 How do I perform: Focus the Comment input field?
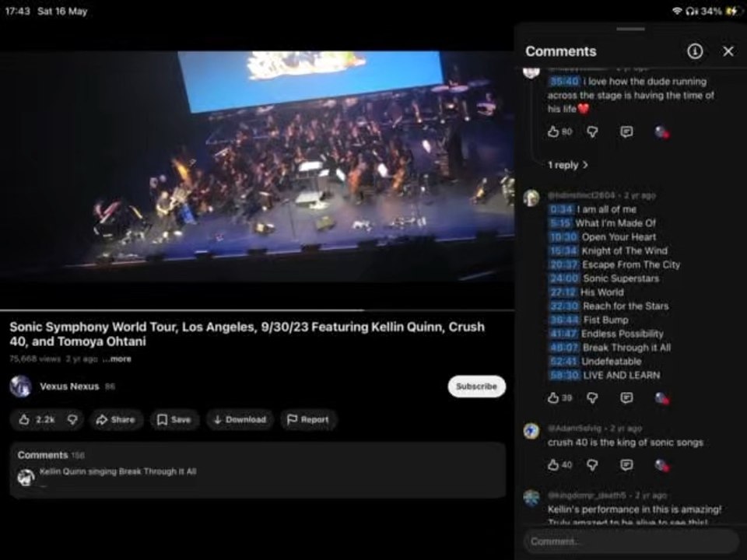tap(631, 541)
